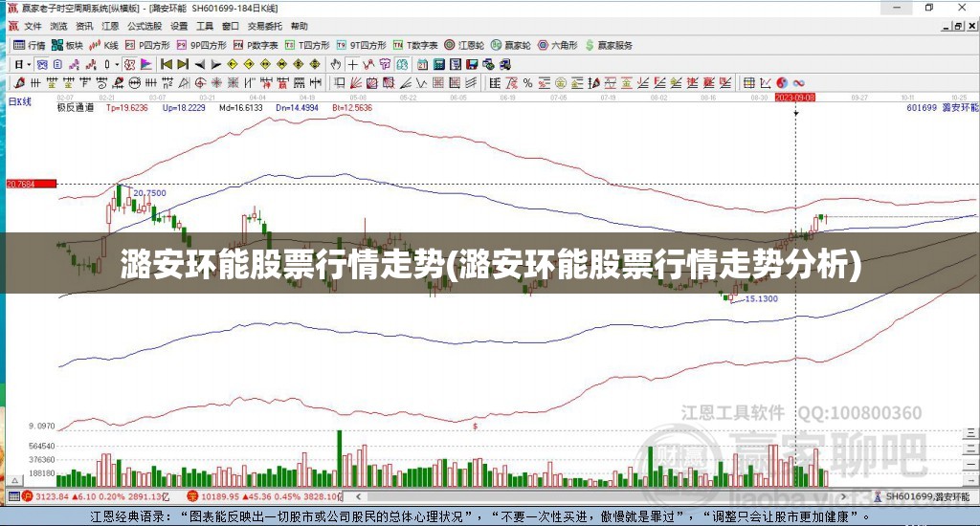Jump to last bar icon

pos(183,64)
